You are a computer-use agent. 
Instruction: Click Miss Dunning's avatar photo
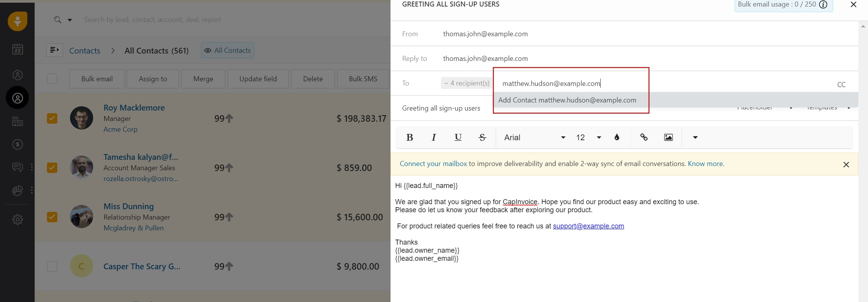pos(82,216)
